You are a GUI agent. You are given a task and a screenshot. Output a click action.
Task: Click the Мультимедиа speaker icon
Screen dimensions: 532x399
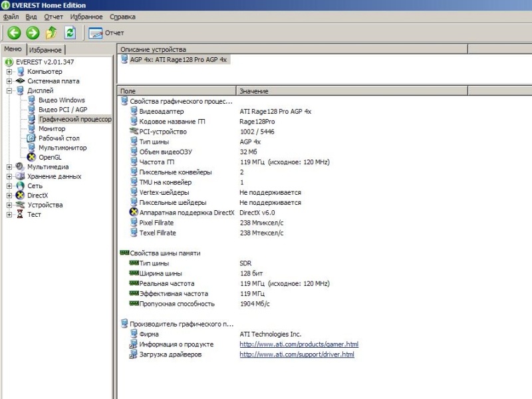[x=21, y=167]
